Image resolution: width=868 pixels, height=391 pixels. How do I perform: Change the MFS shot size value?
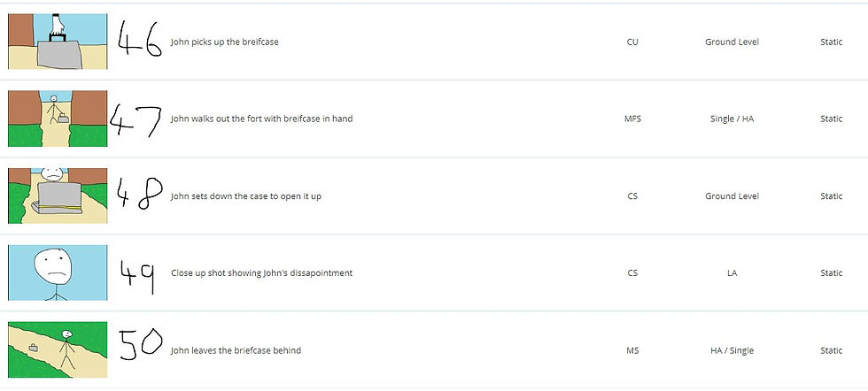tap(632, 119)
